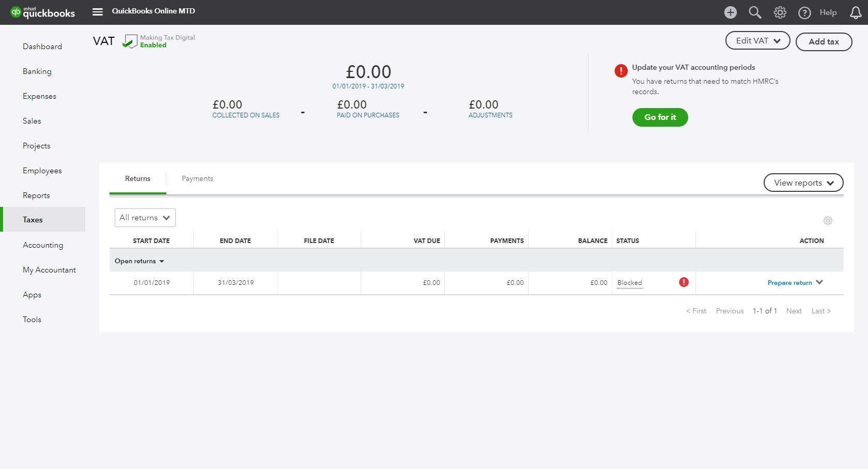This screenshot has height=469, width=868.
Task: Click the BALANCE column header
Action: [593, 241]
